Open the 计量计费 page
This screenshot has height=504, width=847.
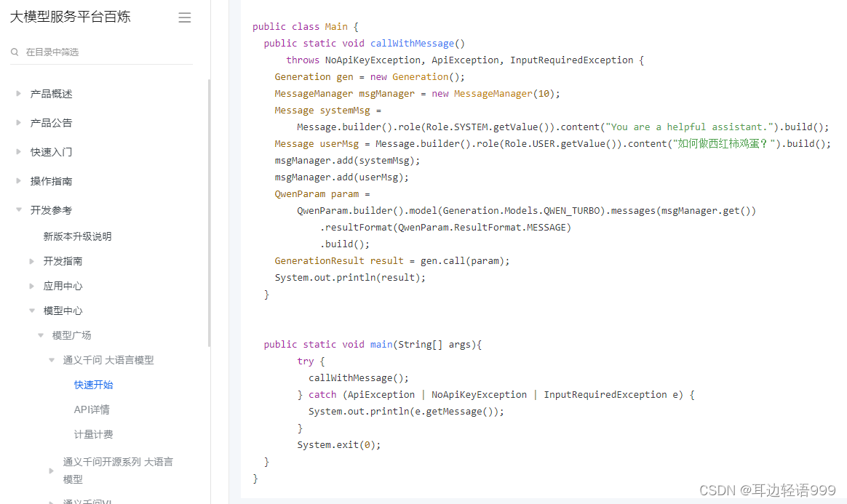point(93,435)
